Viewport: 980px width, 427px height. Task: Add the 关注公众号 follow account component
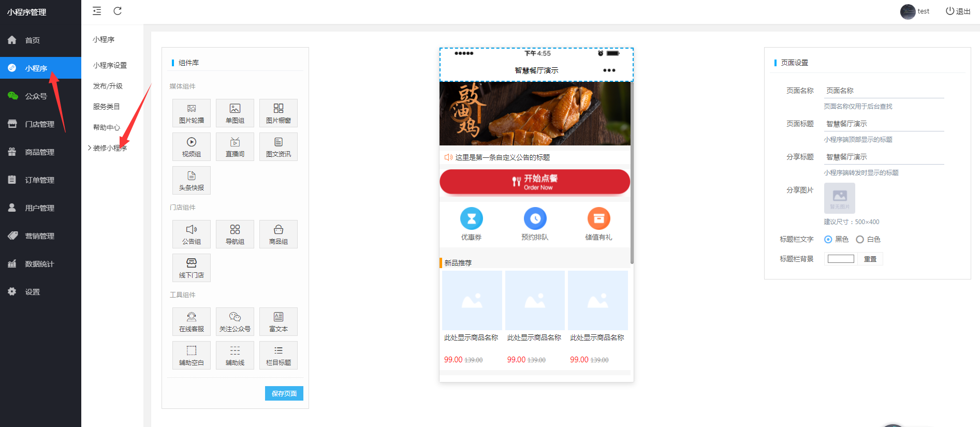click(235, 321)
